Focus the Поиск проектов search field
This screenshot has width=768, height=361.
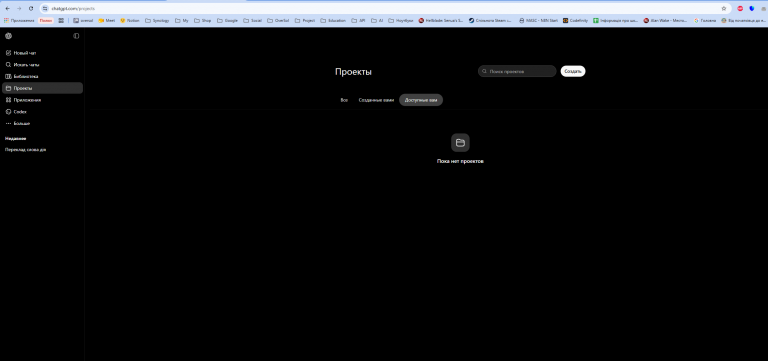coord(517,72)
